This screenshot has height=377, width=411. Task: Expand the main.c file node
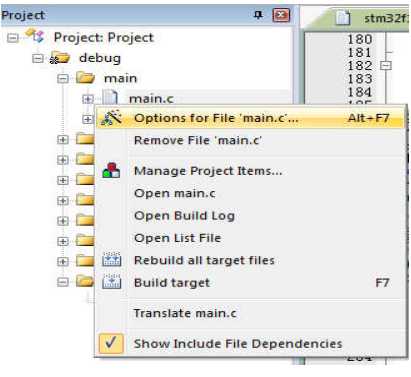pyautogui.click(x=87, y=99)
